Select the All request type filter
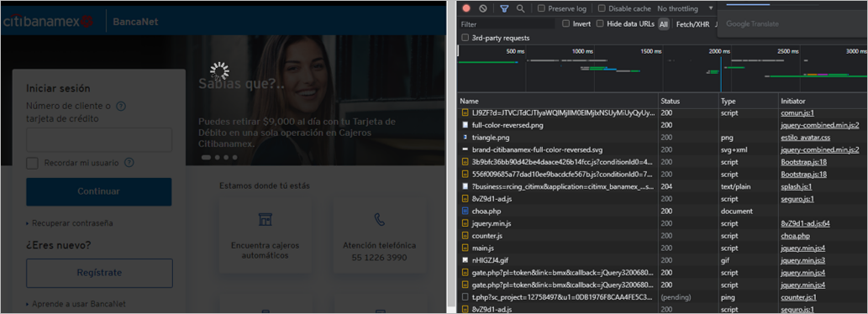Viewport: 868px width, 314px height. (x=663, y=24)
